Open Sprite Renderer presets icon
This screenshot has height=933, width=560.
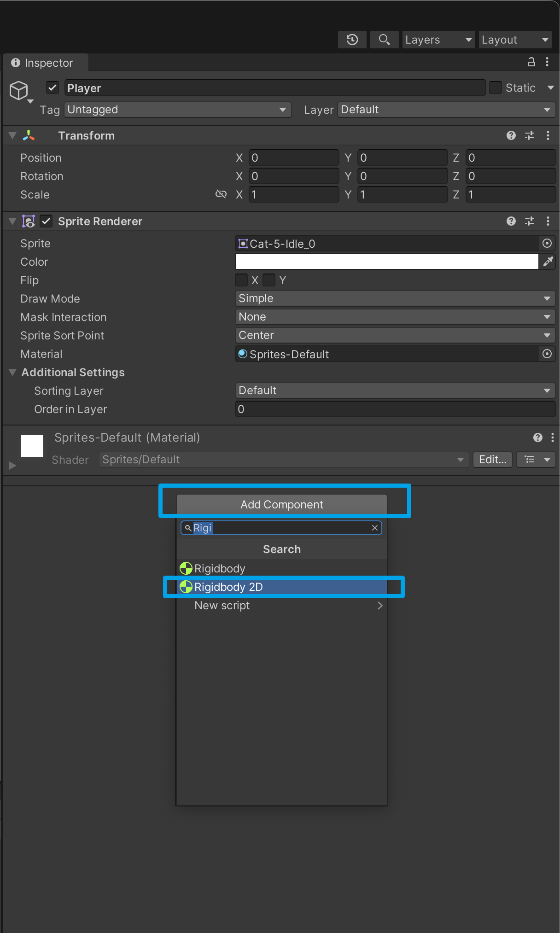coord(530,222)
